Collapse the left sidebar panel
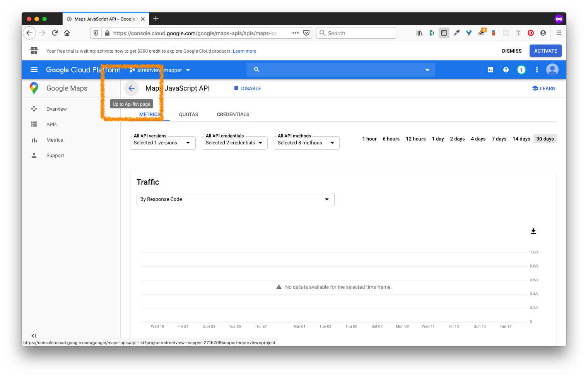The image size is (588, 377). coord(34,336)
